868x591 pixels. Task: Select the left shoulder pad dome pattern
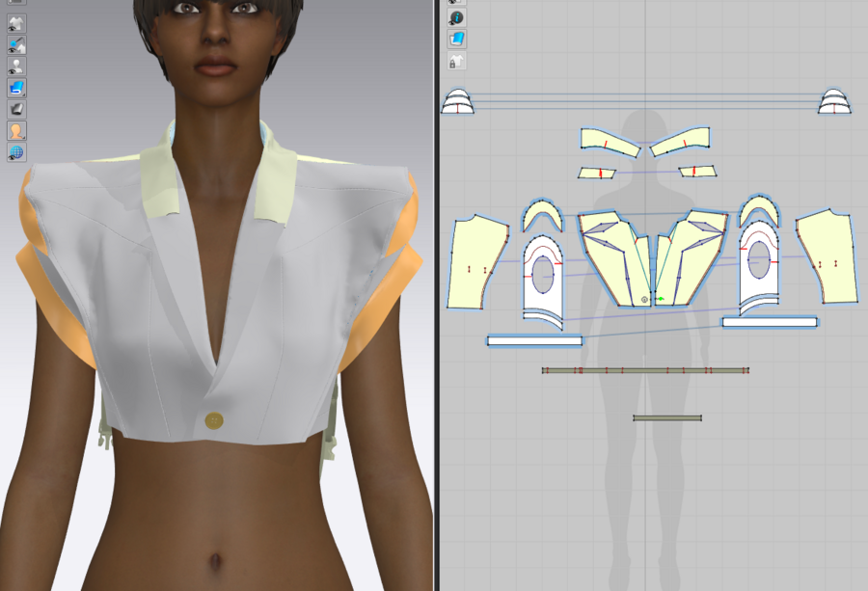tap(457, 102)
